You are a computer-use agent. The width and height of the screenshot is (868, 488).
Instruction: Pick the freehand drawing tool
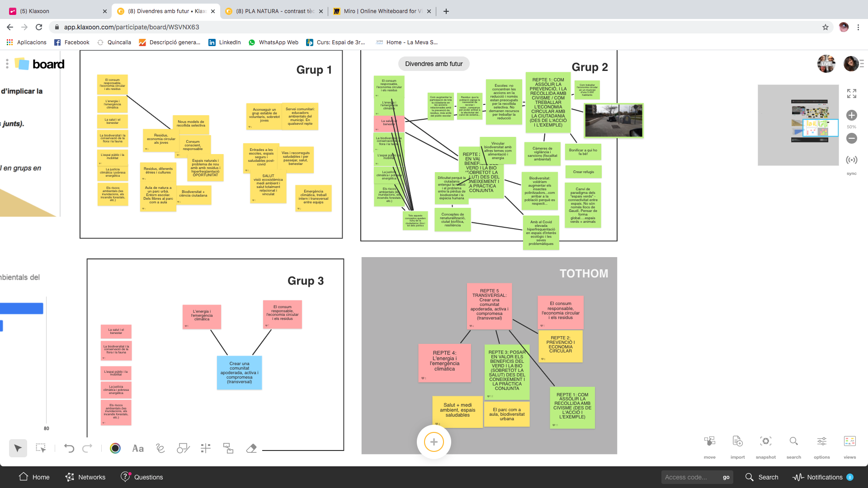(x=160, y=448)
